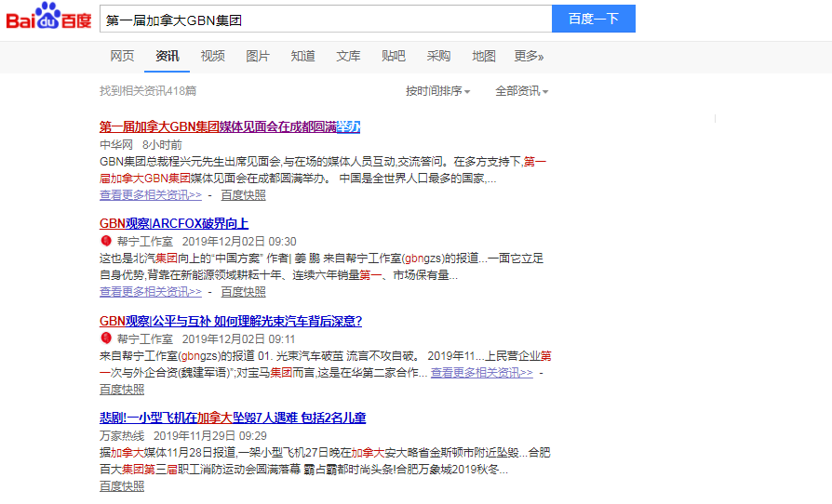Click the Baidu logo
The height and width of the screenshot is (504, 832).
[x=48, y=19]
